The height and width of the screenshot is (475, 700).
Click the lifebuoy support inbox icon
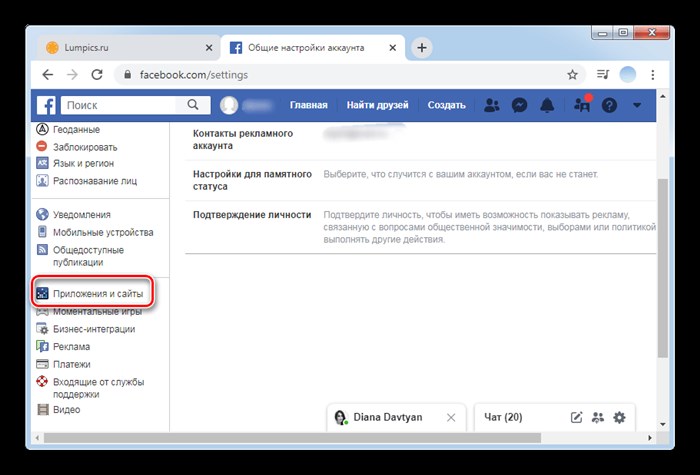(x=42, y=381)
